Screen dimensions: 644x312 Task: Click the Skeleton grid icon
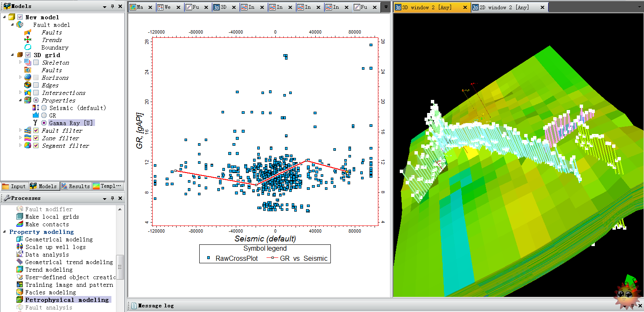pos(28,63)
